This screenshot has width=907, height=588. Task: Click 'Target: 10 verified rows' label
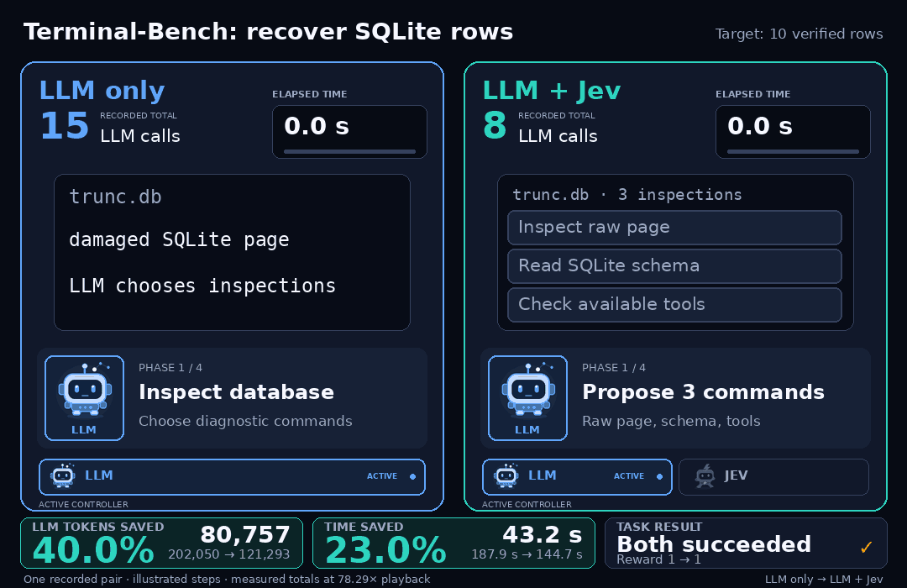click(799, 34)
